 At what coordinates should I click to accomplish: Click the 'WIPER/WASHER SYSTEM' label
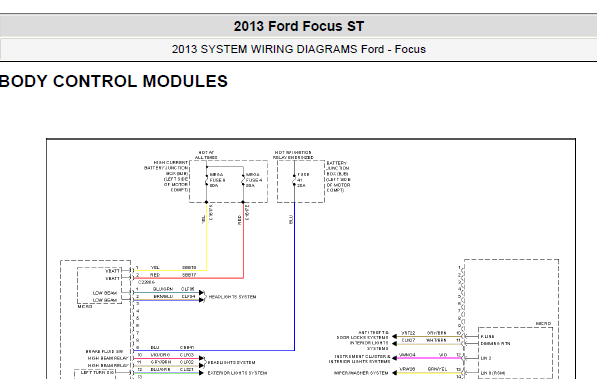pos(361,373)
